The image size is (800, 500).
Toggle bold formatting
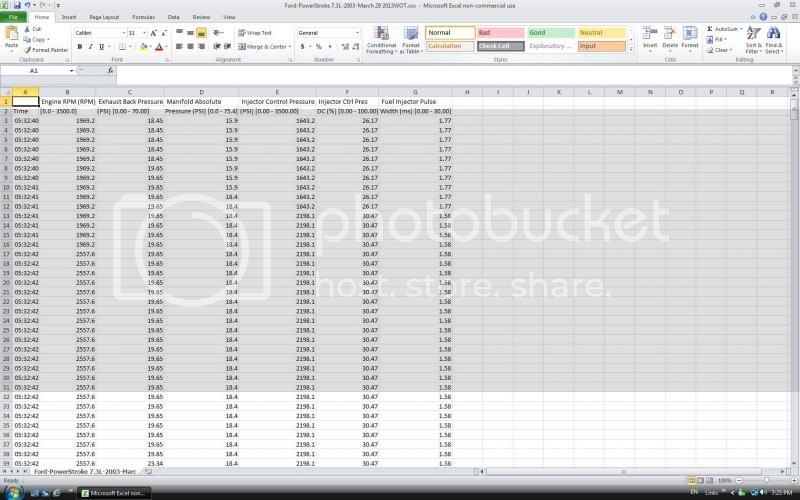(80, 46)
